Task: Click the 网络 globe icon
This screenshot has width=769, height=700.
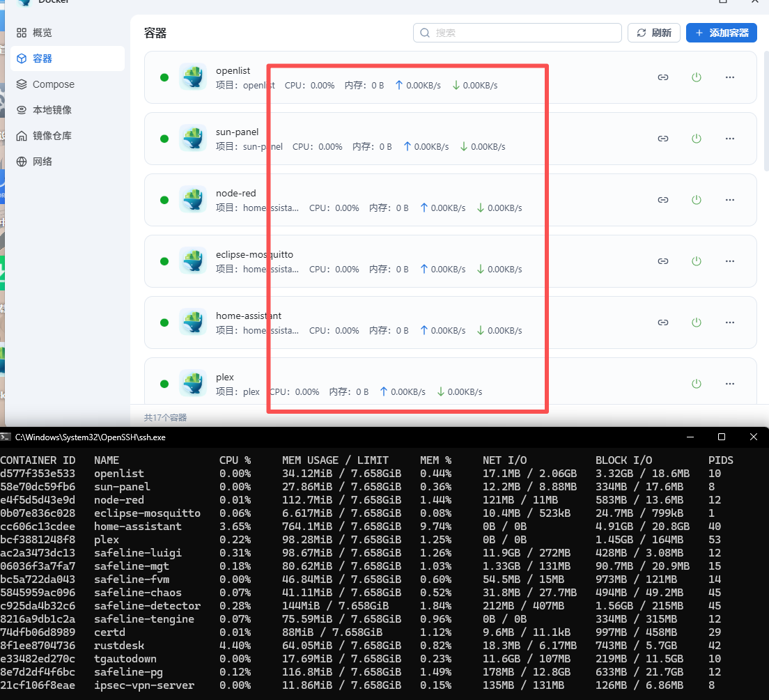Action: pyautogui.click(x=22, y=162)
